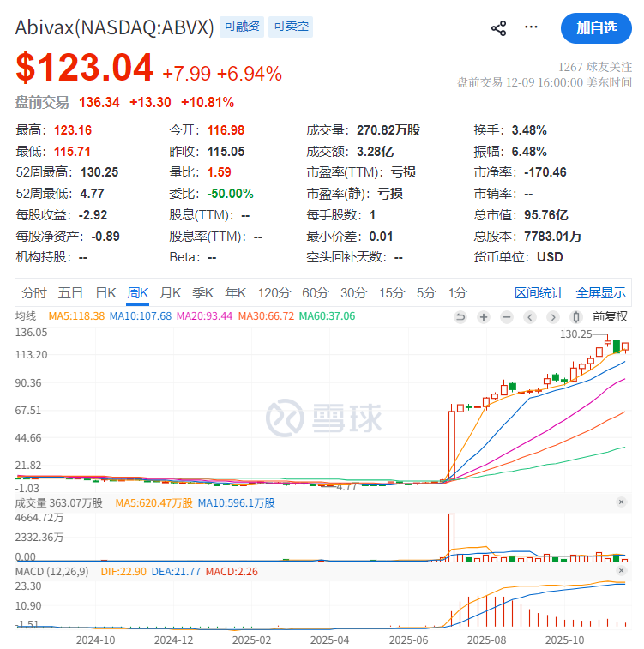Close the volume (成交量) sub-panel

tap(621, 502)
